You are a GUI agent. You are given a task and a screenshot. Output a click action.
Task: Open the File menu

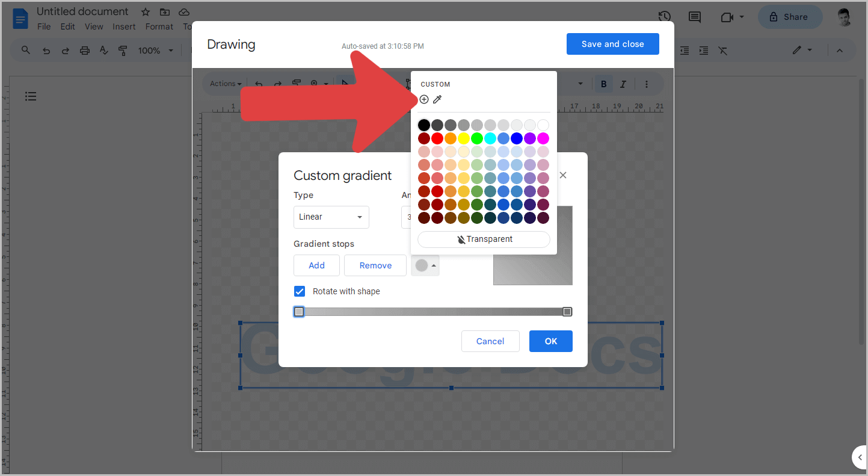point(44,26)
